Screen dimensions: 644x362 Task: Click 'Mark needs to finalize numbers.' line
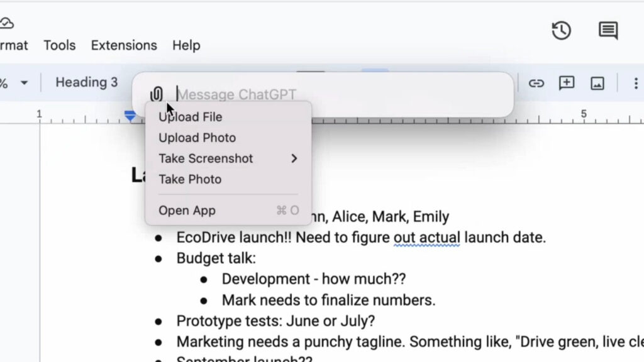click(x=328, y=300)
